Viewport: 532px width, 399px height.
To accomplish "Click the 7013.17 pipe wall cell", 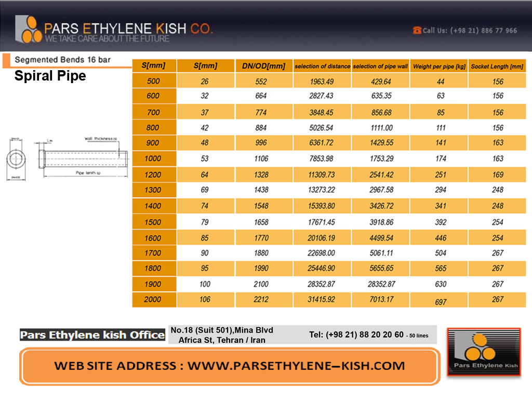I will click(382, 299).
